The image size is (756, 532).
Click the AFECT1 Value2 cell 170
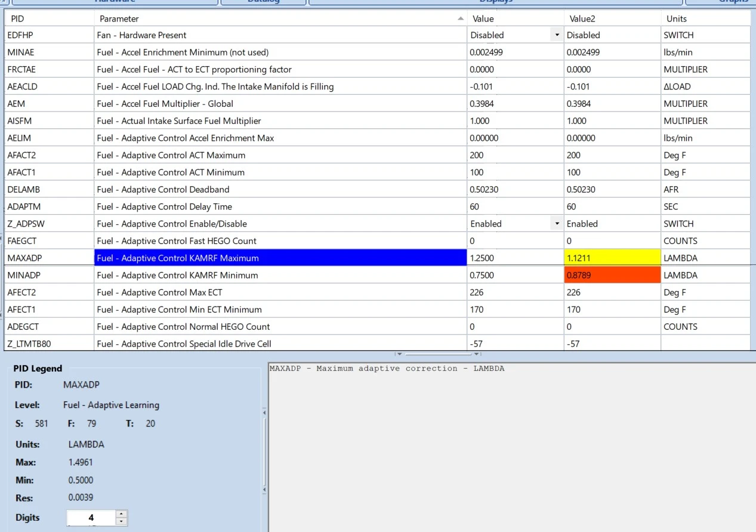612,310
